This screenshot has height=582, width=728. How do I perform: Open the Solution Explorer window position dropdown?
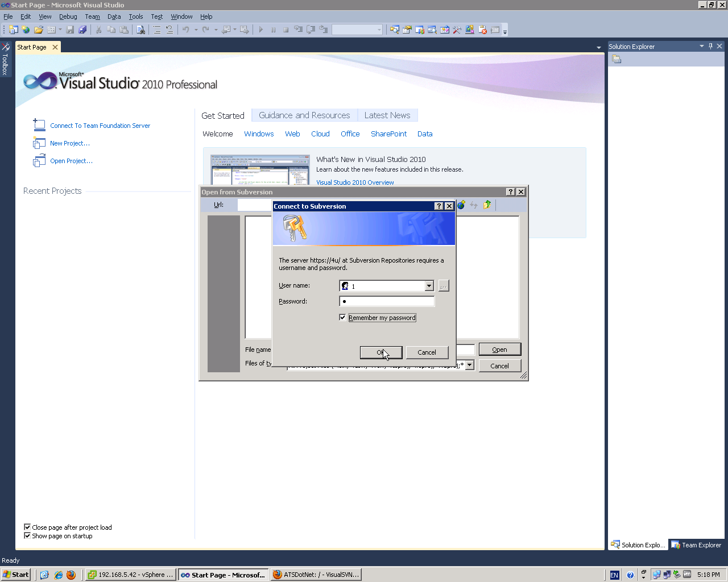pos(701,46)
